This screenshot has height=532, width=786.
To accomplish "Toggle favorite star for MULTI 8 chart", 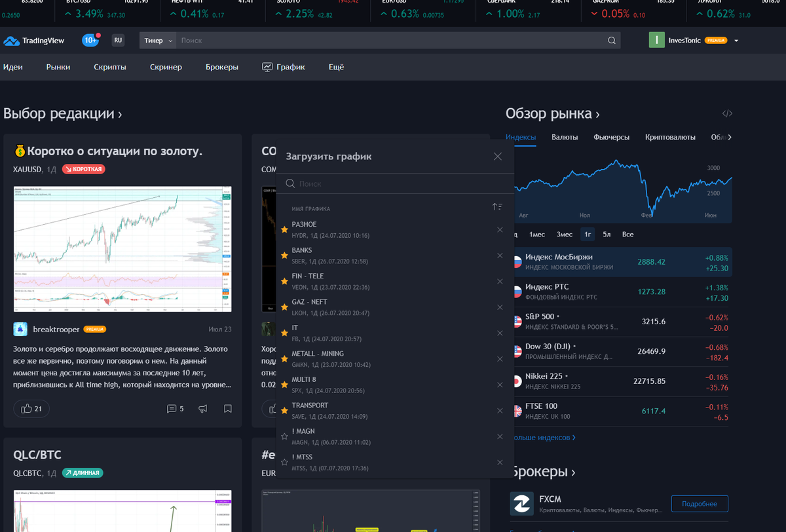I will pos(284,385).
